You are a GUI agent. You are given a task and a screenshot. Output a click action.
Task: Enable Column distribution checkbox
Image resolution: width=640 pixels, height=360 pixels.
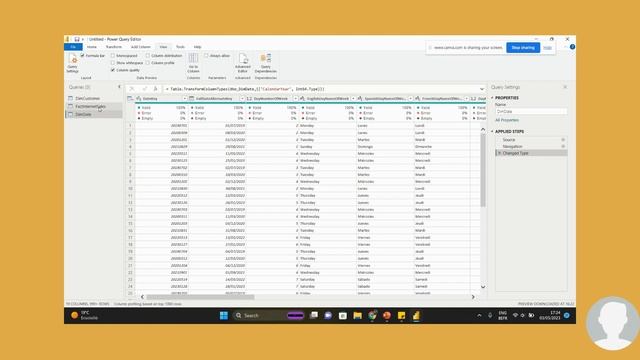pyautogui.click(x=148, y=56)
